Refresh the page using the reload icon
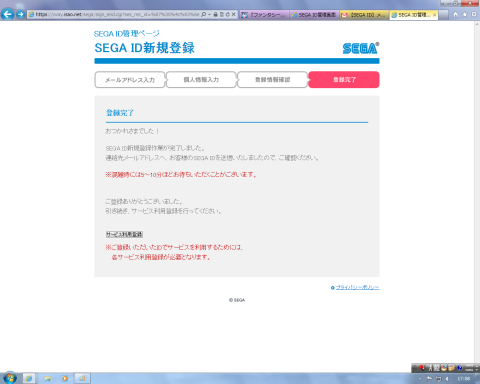Viewport: 480px width, 384px height. (x=228, y=14)
